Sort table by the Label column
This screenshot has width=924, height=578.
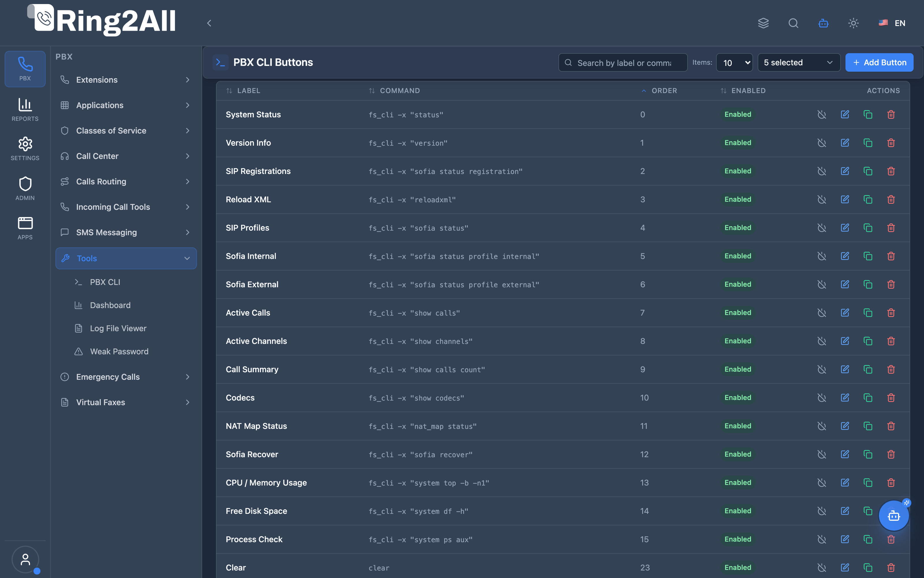[243, 90]
